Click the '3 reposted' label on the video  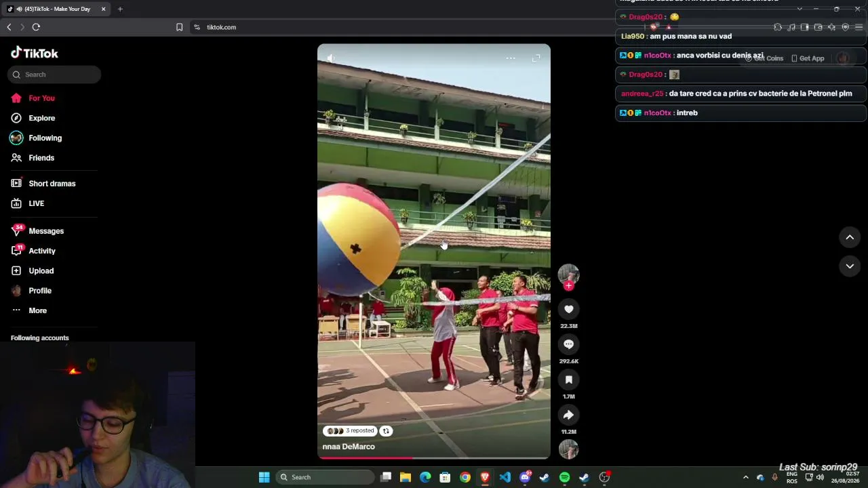point(350,431)
